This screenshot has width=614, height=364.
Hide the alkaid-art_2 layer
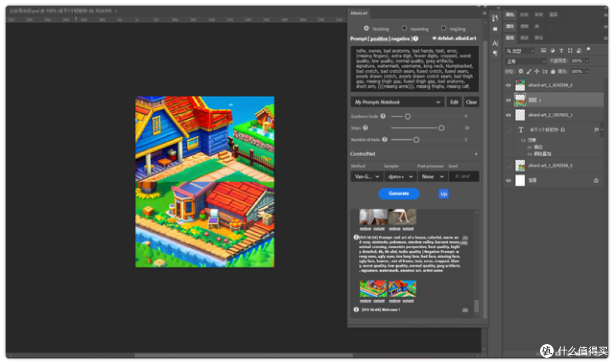[x=508, y=115]
